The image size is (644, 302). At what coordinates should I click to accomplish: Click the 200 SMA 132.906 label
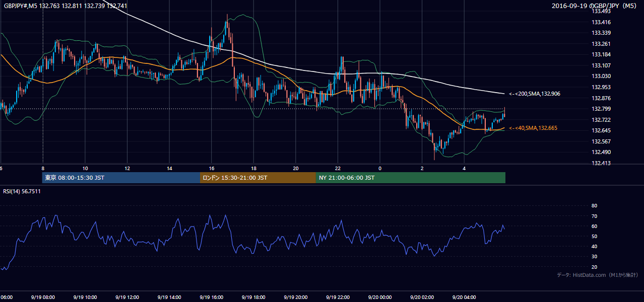click(x=535, y=94)
